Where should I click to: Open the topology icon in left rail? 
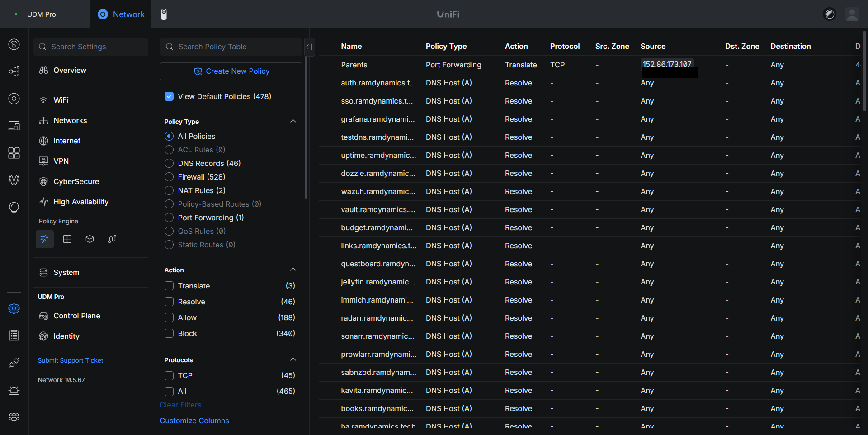[14, 71]
